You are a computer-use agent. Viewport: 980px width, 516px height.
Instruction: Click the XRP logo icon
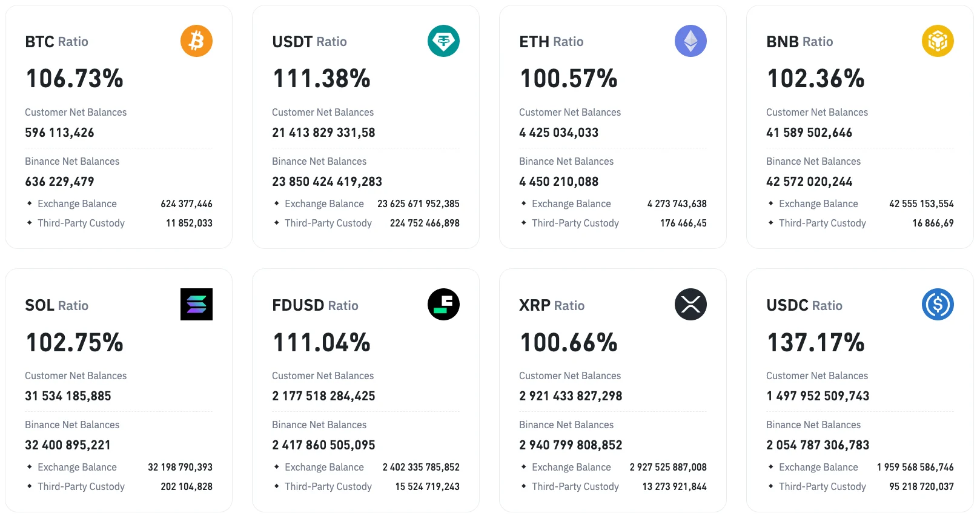point(690,305)
